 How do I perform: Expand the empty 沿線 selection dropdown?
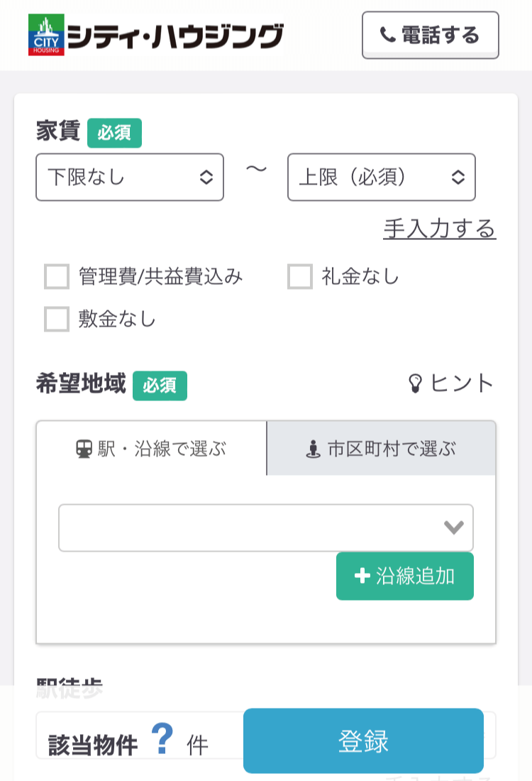(x=266, y=527)
